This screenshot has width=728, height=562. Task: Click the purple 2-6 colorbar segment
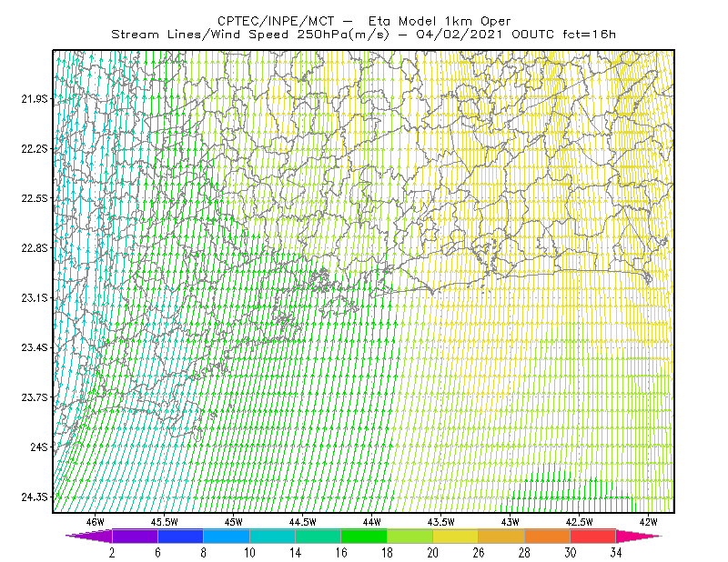tap(135, 536)
